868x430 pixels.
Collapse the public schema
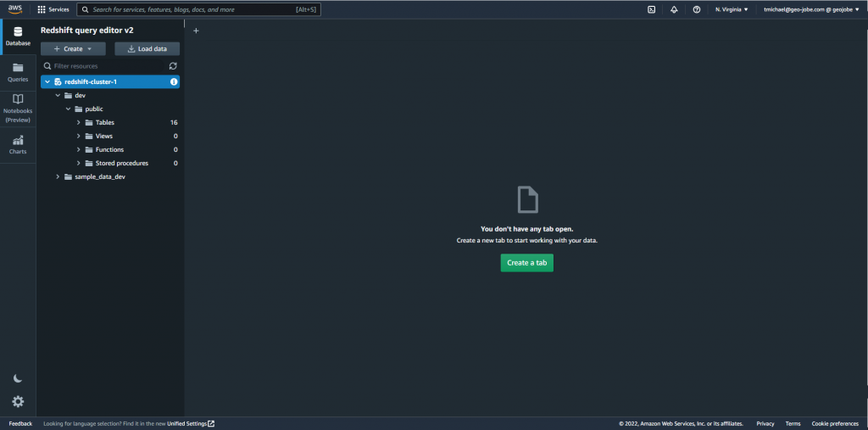[68, 109]
